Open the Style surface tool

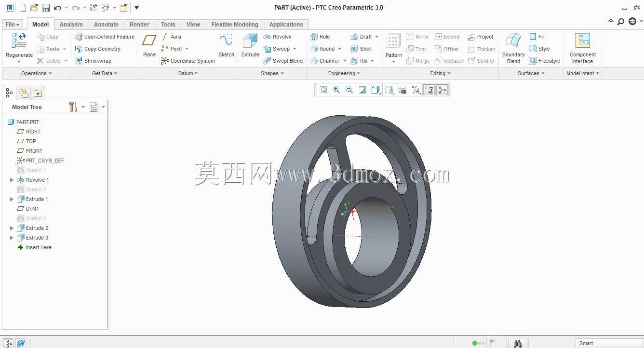coord(540,49)
